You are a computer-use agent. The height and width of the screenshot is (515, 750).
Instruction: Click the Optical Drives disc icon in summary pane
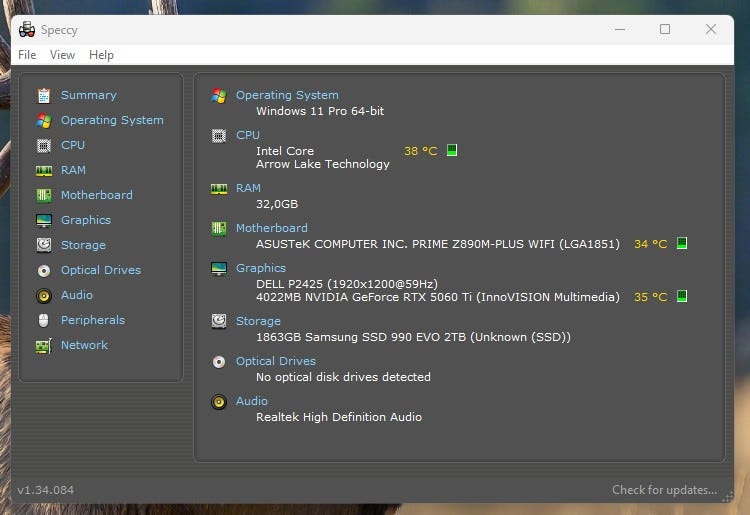click(x=219, y=362)
